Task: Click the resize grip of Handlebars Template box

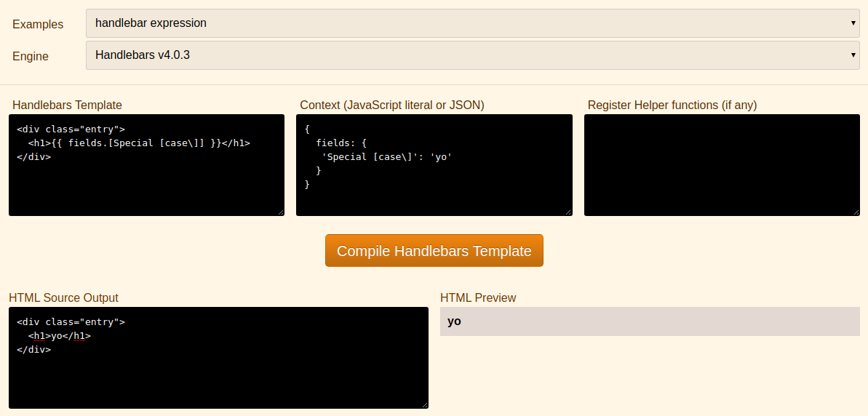Action: pos(281,212)
